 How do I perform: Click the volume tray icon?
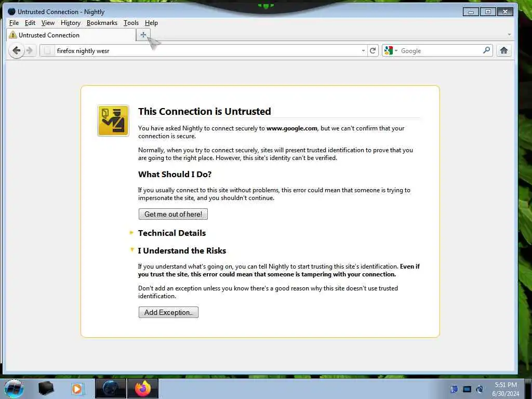[480, 389]
